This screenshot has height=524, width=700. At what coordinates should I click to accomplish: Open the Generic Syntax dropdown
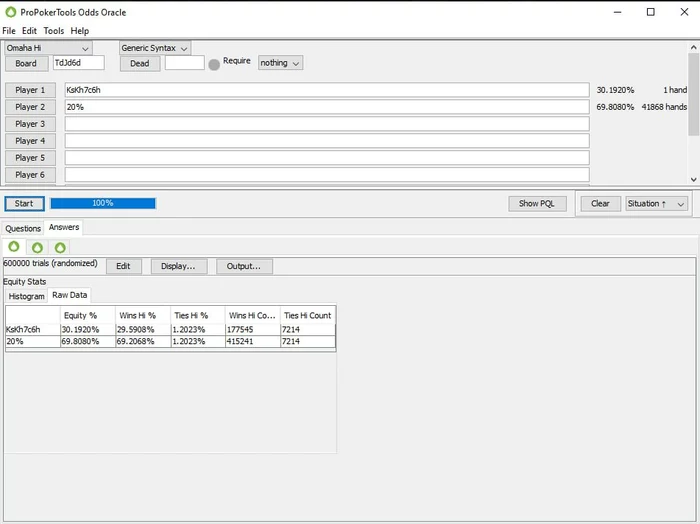[x=155, y=48]
